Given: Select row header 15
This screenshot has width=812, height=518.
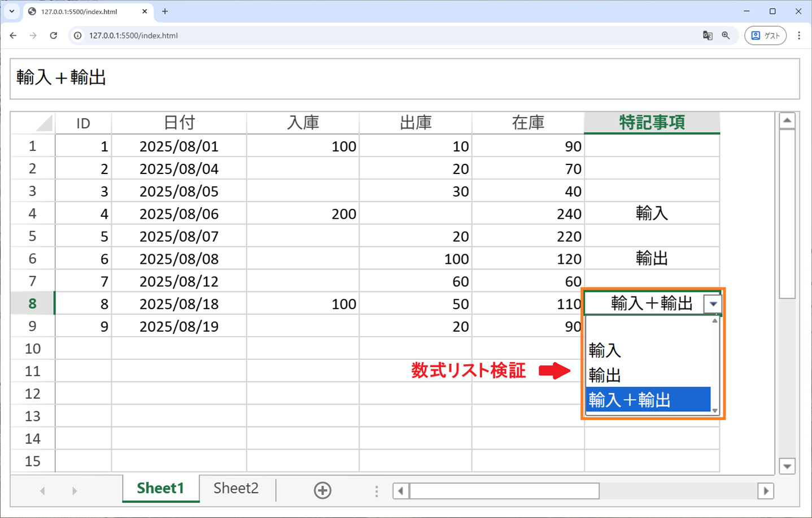Looking at the screenshot, I should 33,461.
